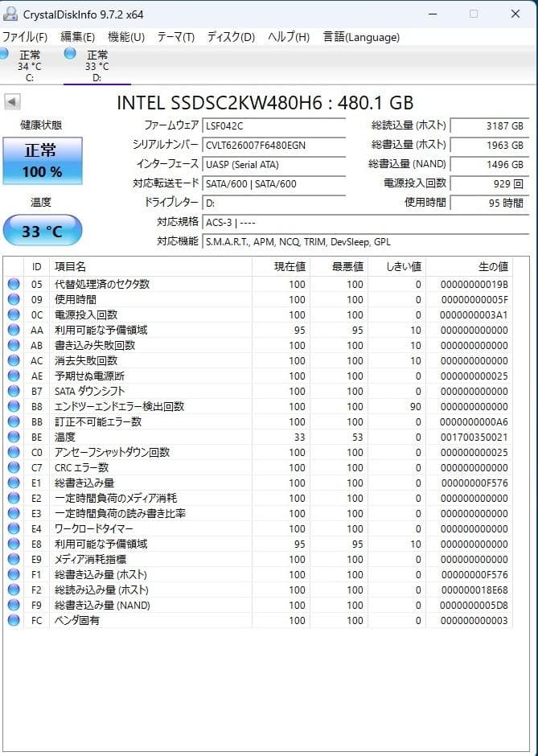The width and height of the screenshot is (538, 756).
Task: Click the status orb for ID E1 row
Action: pyautogui.click(x=14, y=483)
